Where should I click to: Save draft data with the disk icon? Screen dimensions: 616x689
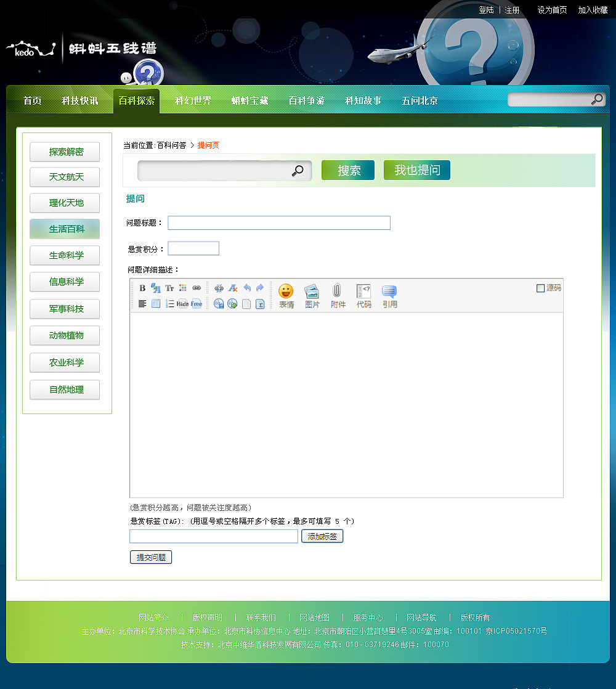[x=219, y=304]
